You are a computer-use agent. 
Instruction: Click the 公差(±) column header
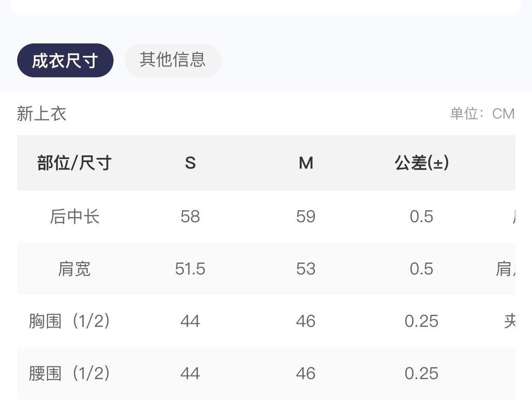tap(421, 163)
